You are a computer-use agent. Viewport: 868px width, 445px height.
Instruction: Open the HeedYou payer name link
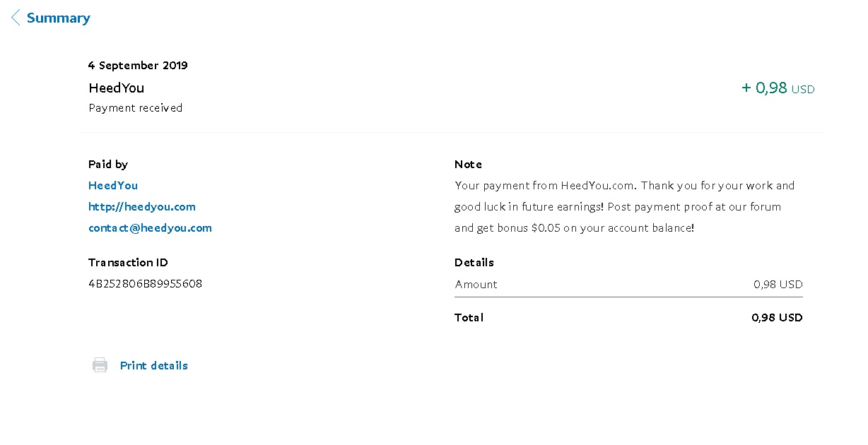[113, 185]
